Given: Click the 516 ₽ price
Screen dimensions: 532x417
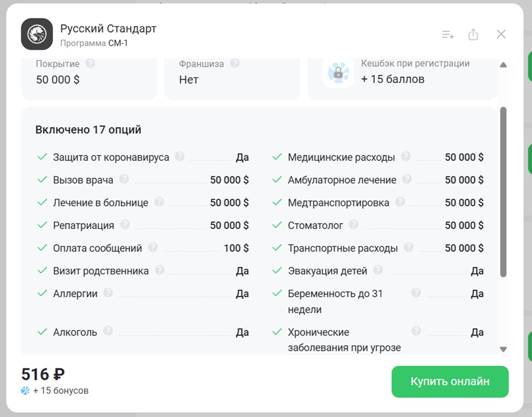Looking at the screenshot, I should coord(43,374).
